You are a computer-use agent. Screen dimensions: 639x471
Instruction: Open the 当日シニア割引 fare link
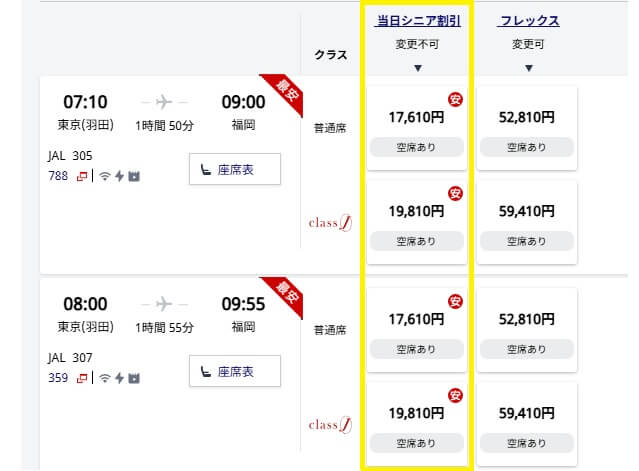[x=418, y=21]
